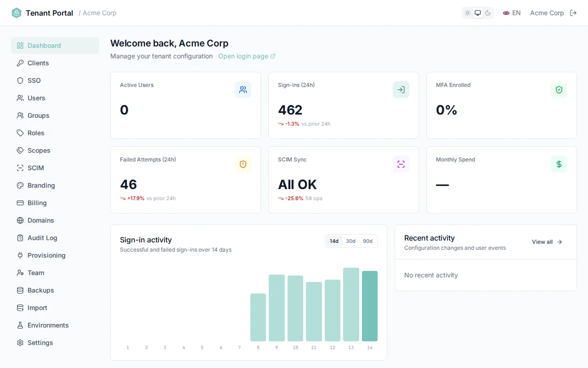Click the 58 ops label
Viewport: 588px width, 368px height.
[x=314, y=198]
